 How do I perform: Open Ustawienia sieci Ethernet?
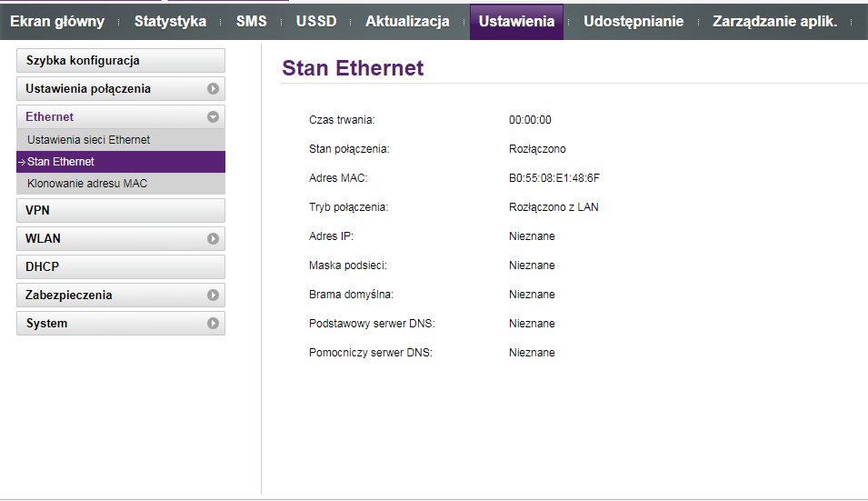point(89,140)
